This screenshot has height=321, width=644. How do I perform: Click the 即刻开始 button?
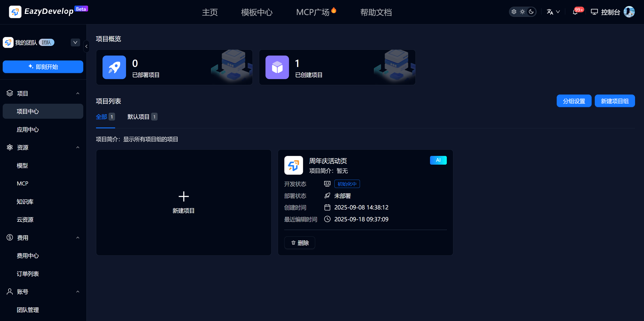[43, 67]
